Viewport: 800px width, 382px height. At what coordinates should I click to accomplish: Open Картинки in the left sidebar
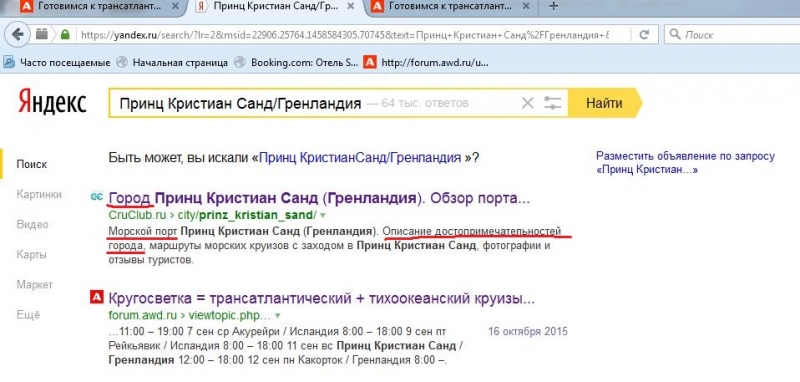coord(39,194)
